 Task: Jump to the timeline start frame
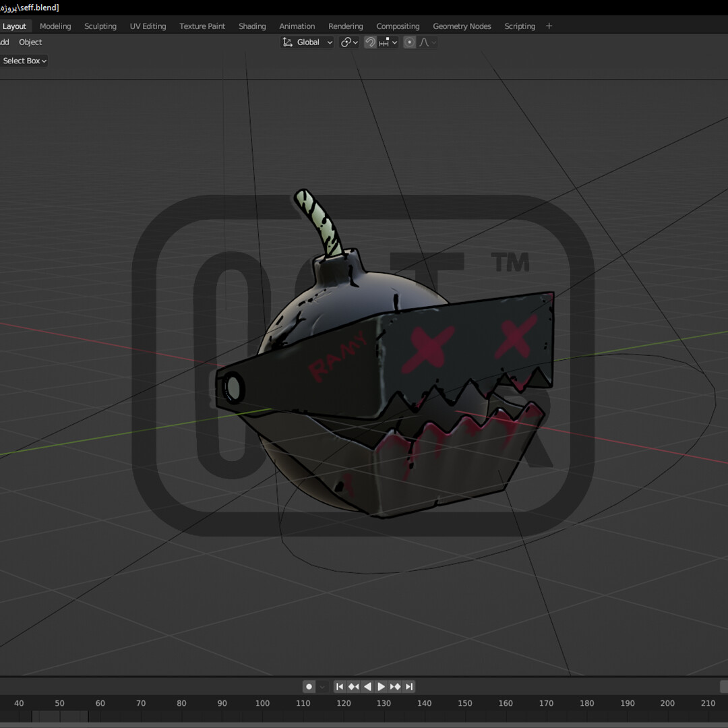tap(340, 686)
